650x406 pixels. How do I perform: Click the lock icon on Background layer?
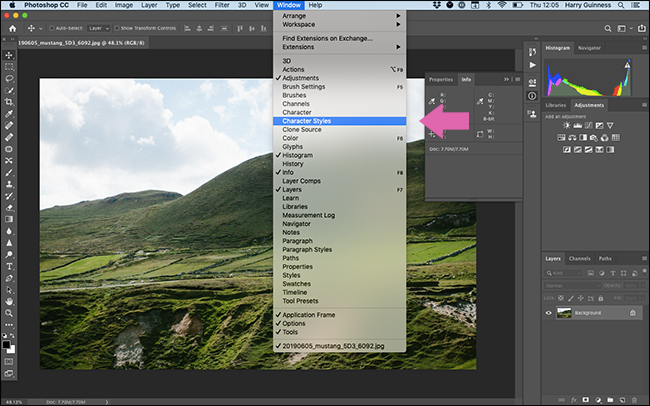point(632,313)
